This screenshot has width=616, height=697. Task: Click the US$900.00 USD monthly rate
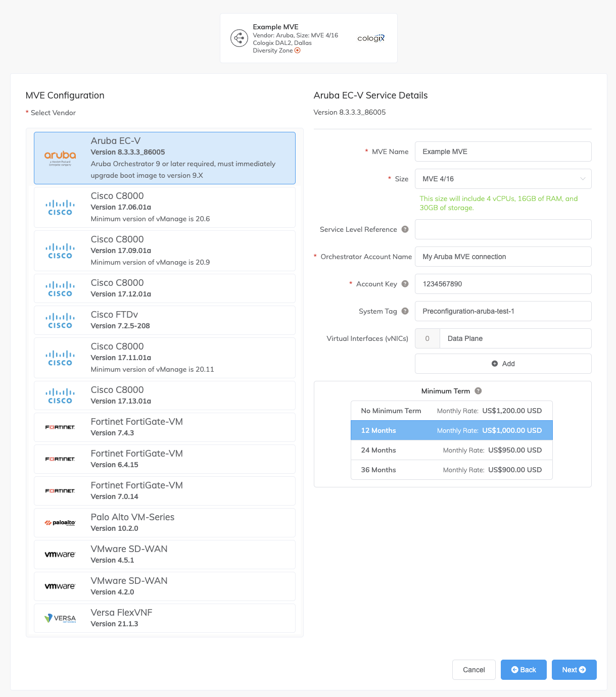(x=515, y=470)
